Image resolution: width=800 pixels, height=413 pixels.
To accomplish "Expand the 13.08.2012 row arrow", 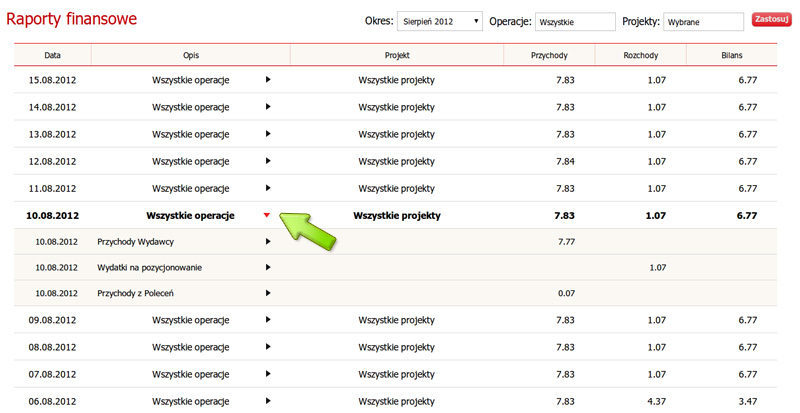I will click(268, 133).
